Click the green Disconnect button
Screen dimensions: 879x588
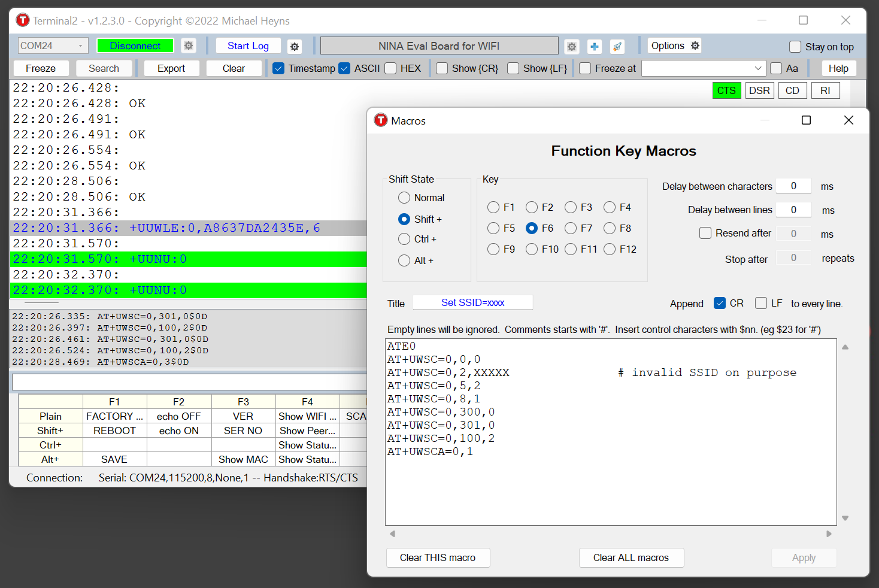pos(135,46)
